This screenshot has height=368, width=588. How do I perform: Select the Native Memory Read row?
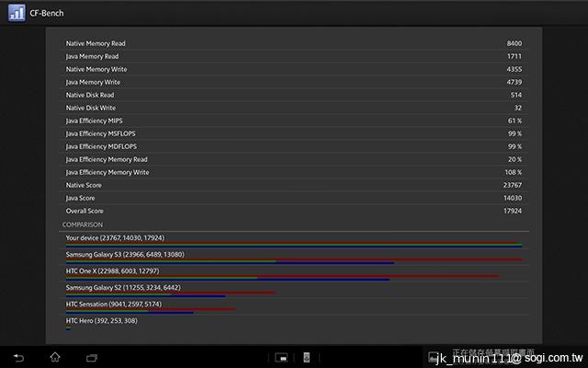294,43
